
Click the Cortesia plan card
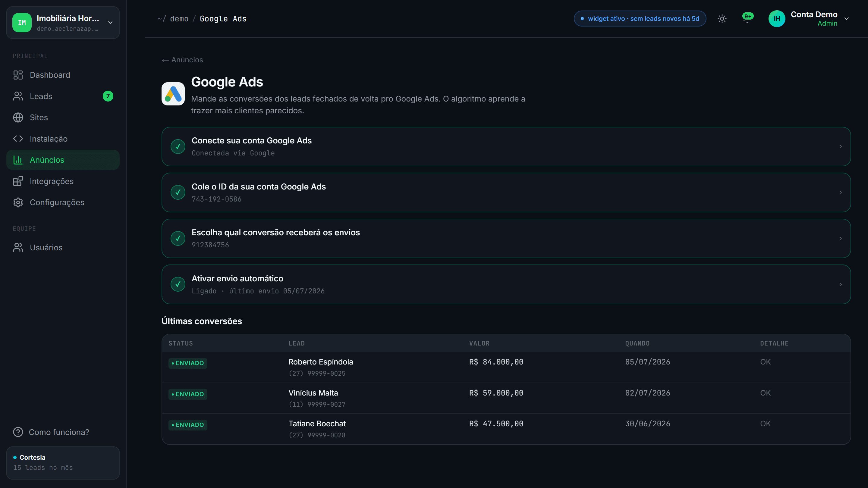(x=63, y=463)
